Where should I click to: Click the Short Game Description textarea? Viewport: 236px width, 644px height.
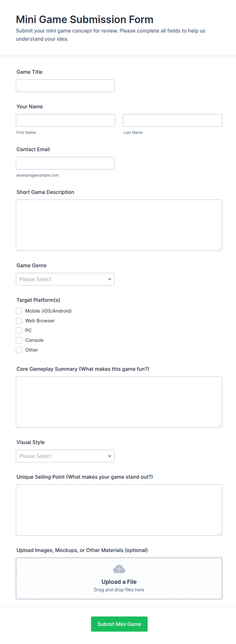pos(119,225)
